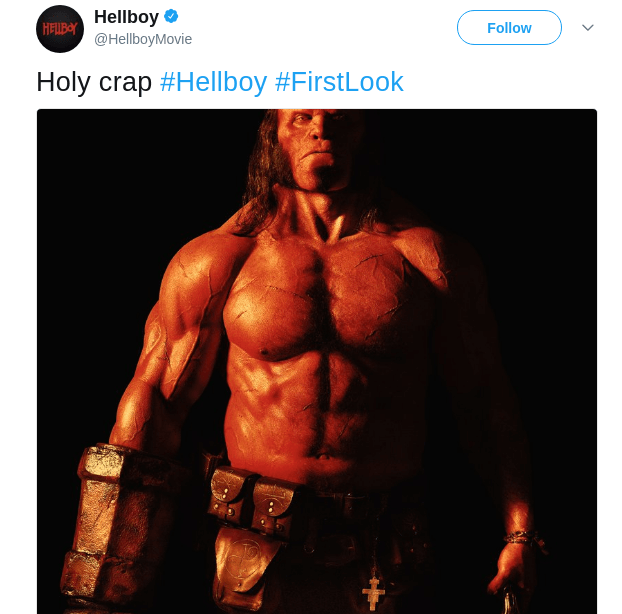The image size is (622, 614).
Task: Open the tweet options chevron menu
Action: [588, 27]
